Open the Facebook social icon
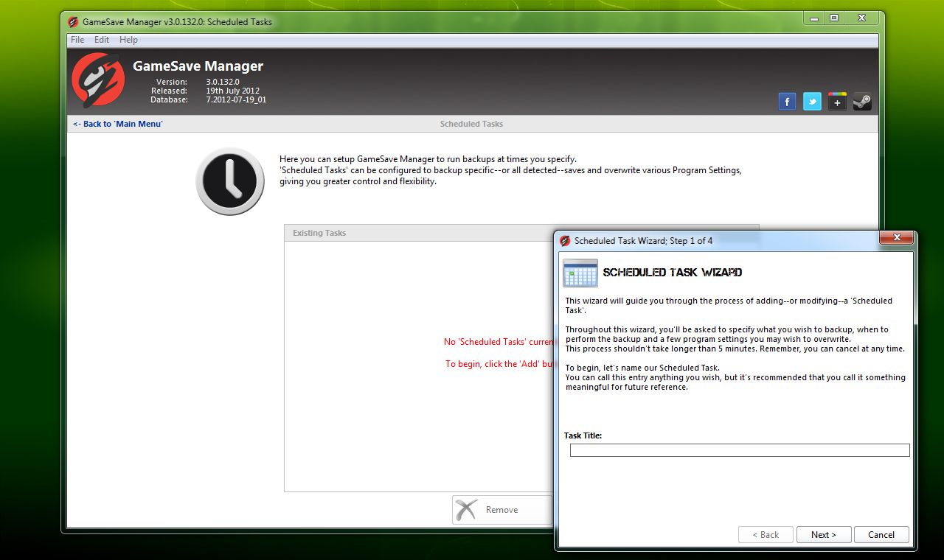 pos(787,102)
